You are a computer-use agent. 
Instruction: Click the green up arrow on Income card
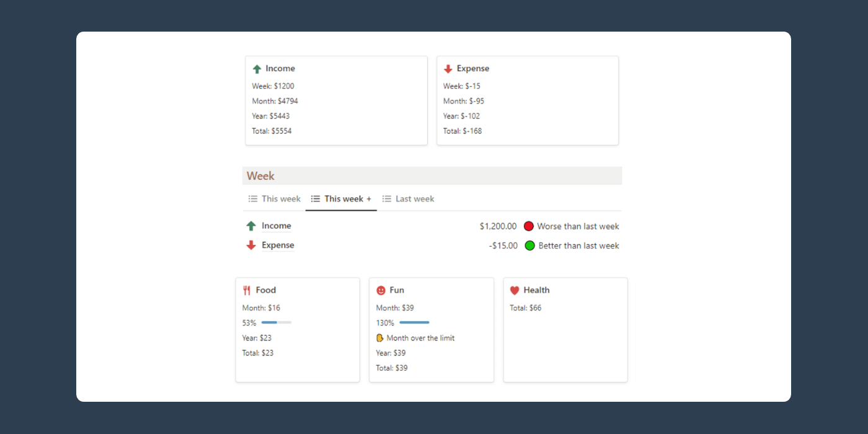point(257,69)
